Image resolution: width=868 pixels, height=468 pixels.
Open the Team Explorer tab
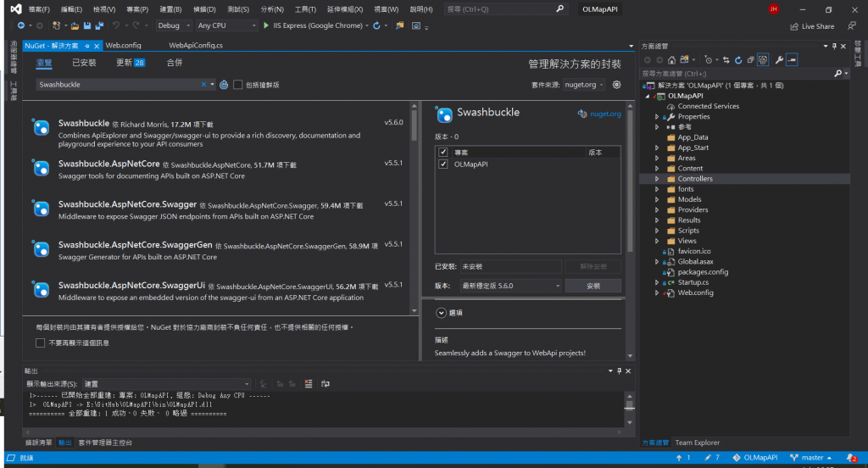point(697,443)
